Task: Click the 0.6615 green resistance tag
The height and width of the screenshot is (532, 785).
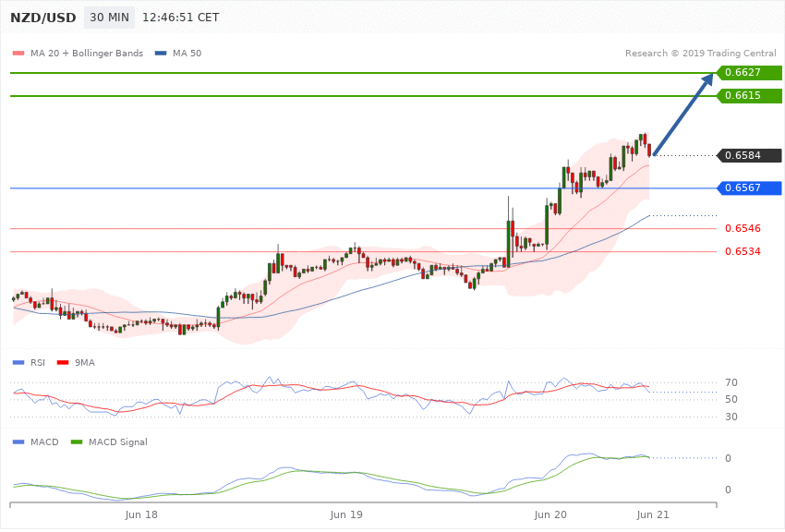Action: 749,95
